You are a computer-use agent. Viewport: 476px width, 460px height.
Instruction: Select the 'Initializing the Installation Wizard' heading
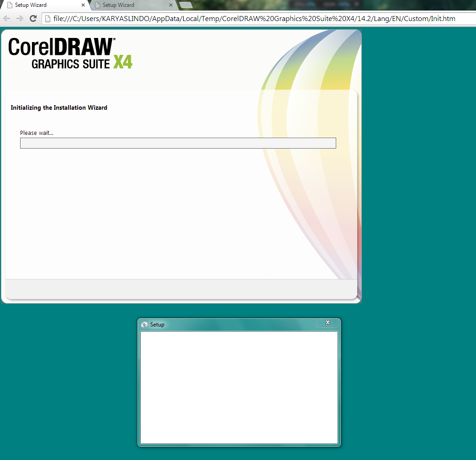coord(59,107)
